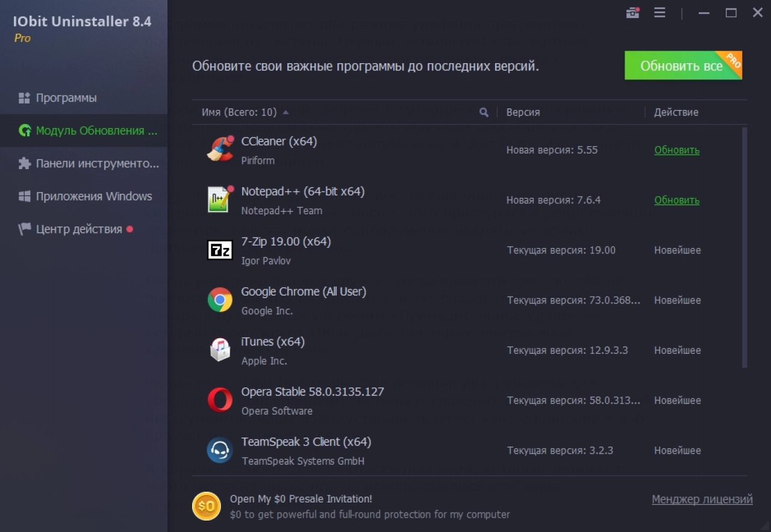
Task: Select the Notepad++ (64-bit x64) name
Action: click(x=303, y=191)
